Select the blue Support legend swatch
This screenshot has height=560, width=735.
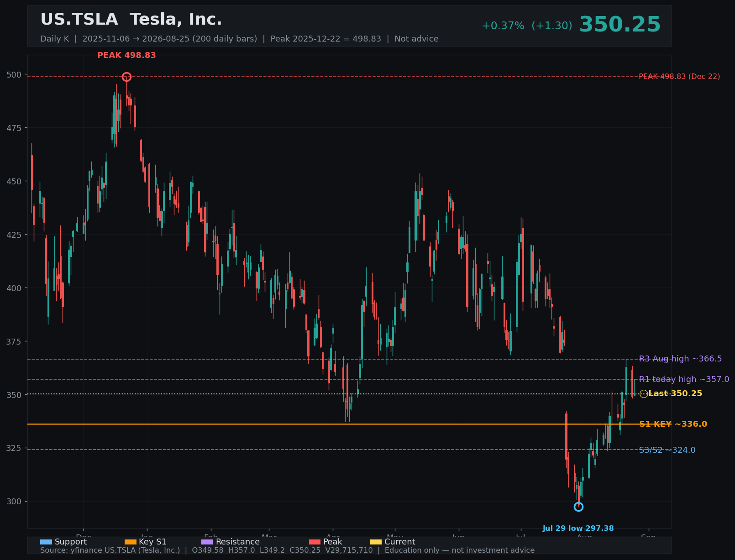click(x=46, y=542)
